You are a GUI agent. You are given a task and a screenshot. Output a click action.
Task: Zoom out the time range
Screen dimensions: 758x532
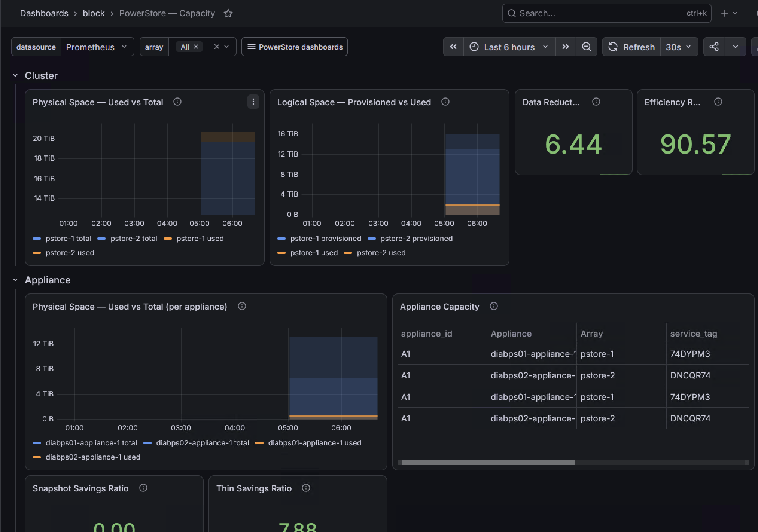[586, 47]
